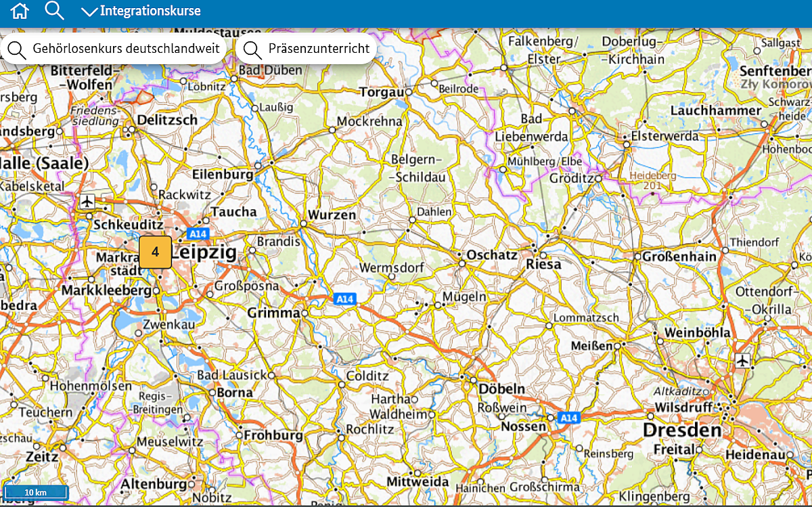Image resolution: width=812 pixels, height=507 pixels.
Task: Expand the Integrationskurse dropdown chevron
Action: click(x=89, y=12)
